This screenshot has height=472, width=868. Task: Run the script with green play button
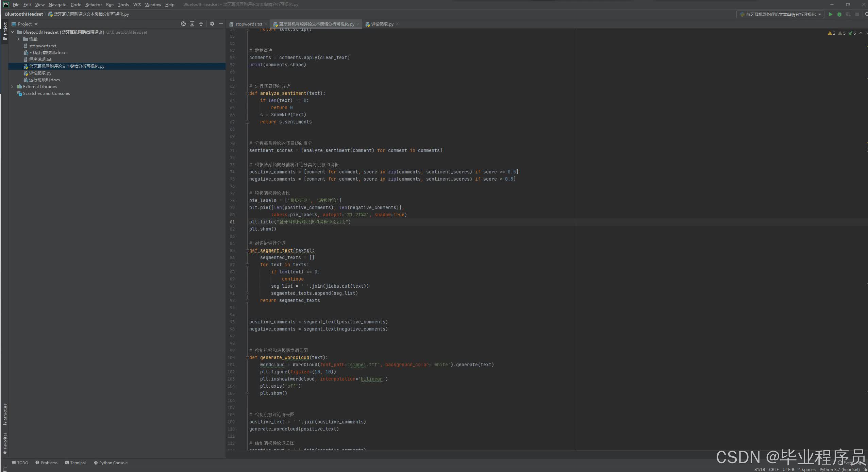(830, 14)
